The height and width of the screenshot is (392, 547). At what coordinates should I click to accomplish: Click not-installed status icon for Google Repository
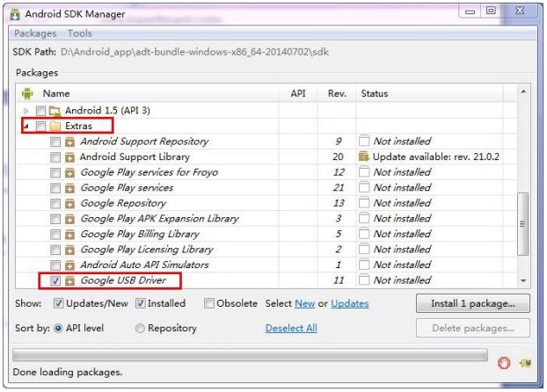364,203
